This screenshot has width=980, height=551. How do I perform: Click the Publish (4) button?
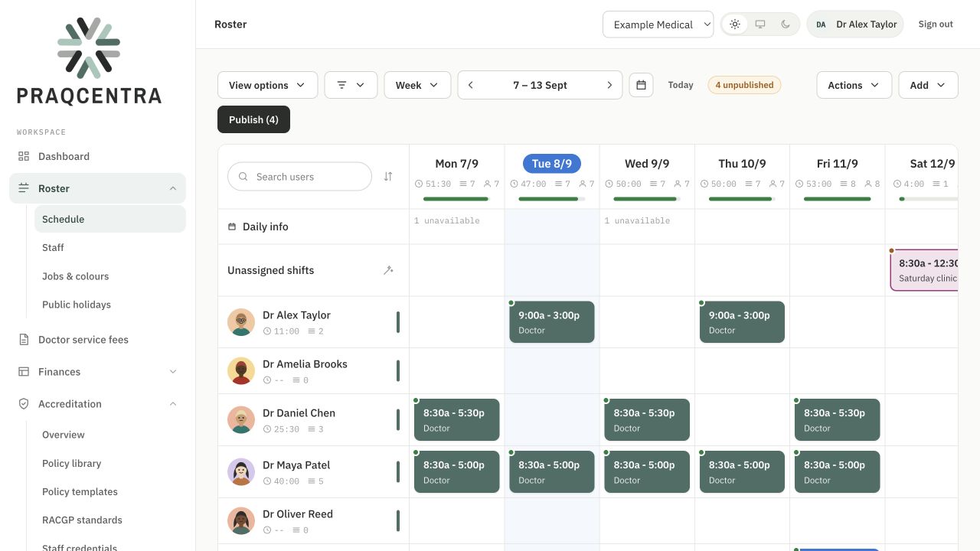coord(253,119)
